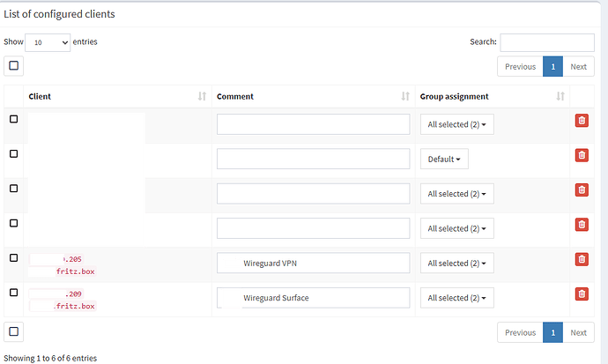Open the entries-per-page dropdown showing 10
The height and width of the screenshot is (364, 608).
(48, 42)
